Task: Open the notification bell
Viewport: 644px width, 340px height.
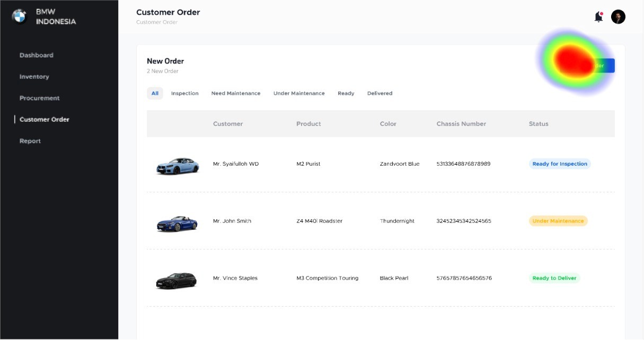Action: (x=598, y=17)
